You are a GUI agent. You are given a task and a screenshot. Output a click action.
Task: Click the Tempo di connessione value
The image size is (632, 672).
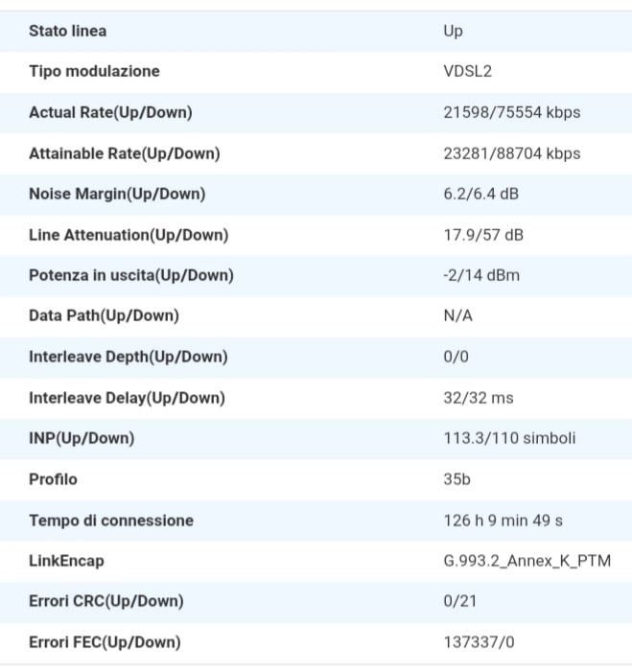coord(503,521)
